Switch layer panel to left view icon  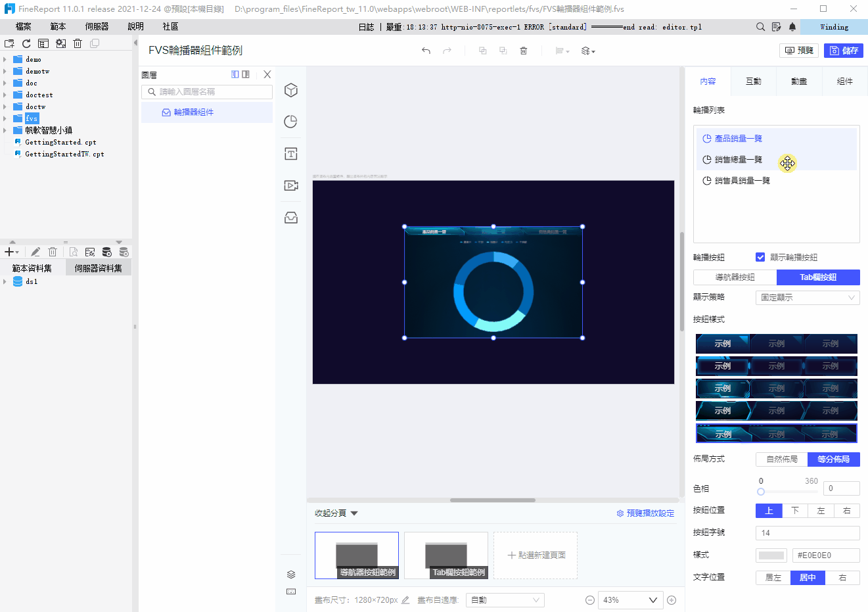click(x=235, y=74)
